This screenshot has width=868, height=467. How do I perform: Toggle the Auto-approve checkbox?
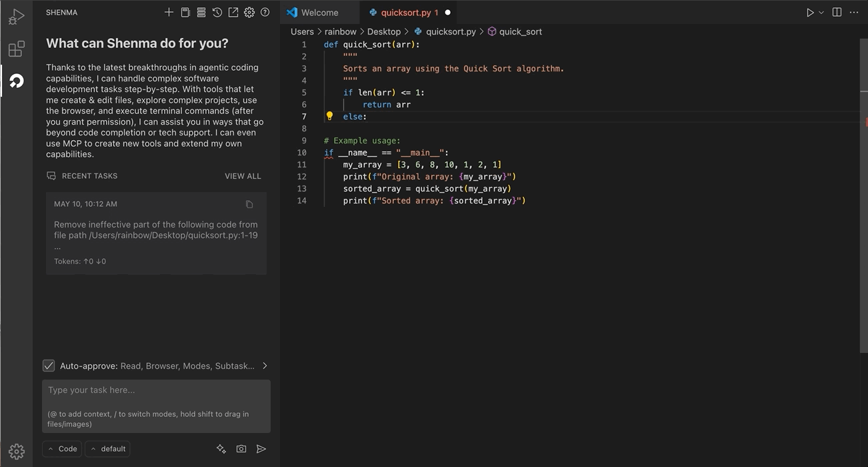point(49,366)
